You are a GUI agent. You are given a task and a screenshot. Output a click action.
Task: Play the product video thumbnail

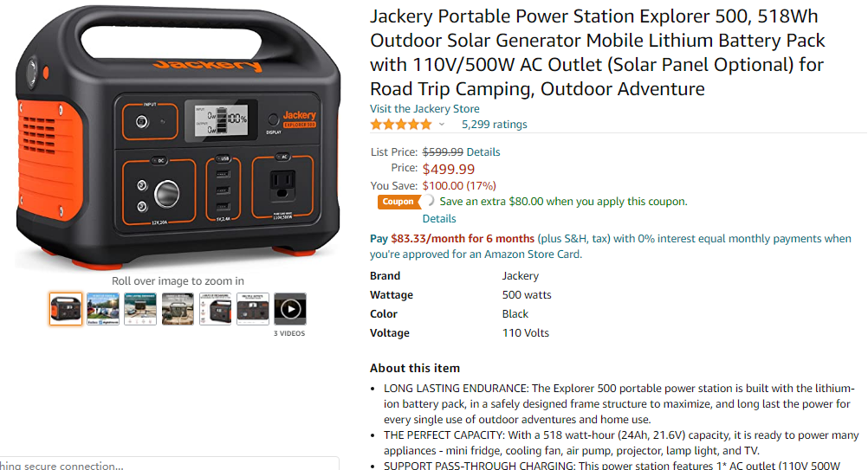290,309
